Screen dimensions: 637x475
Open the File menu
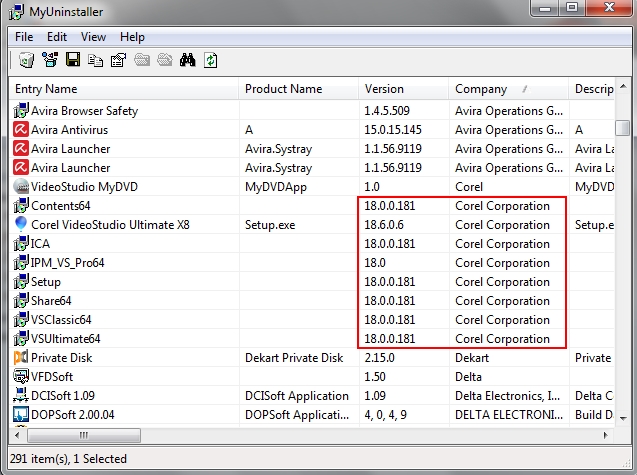pyautogui.click(x=24, y=37)
